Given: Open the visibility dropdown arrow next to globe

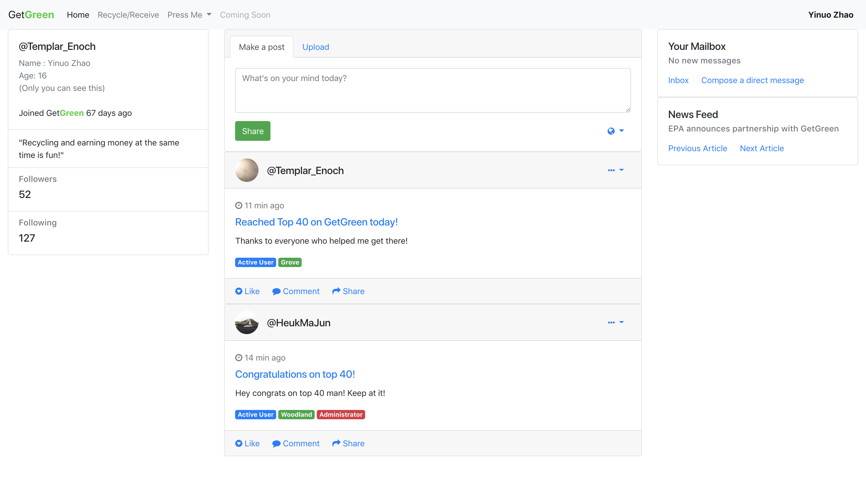Looking at the screenshot, I should 621,130.
